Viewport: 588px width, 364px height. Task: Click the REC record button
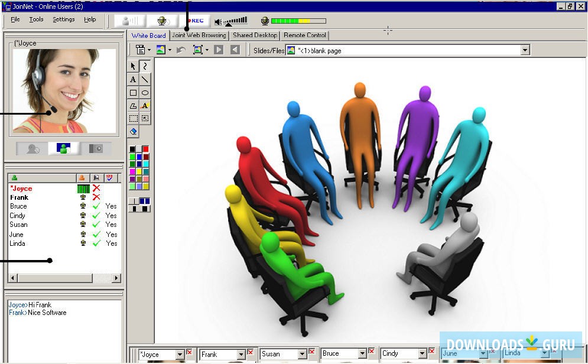point(195,21)
